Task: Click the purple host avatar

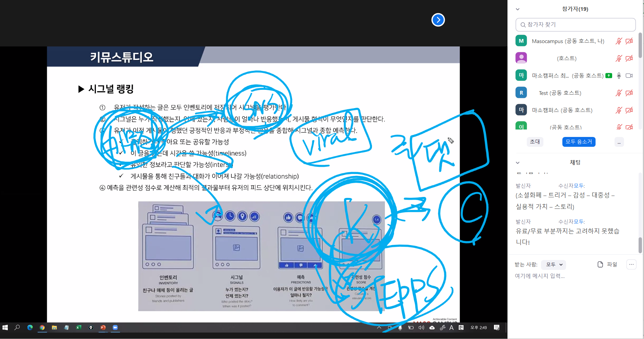Action: click(x=521, y=58)
